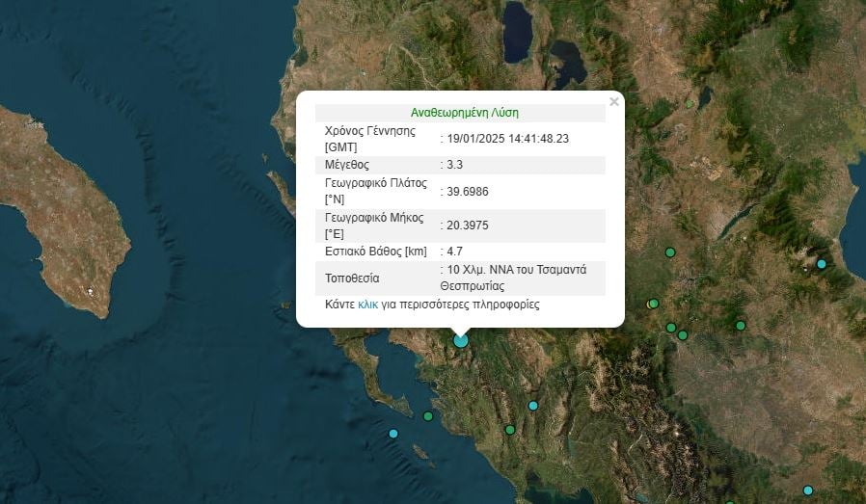Click the cyan marker in the bottom-right corner

pyautogui.click(x=808, y=491)
